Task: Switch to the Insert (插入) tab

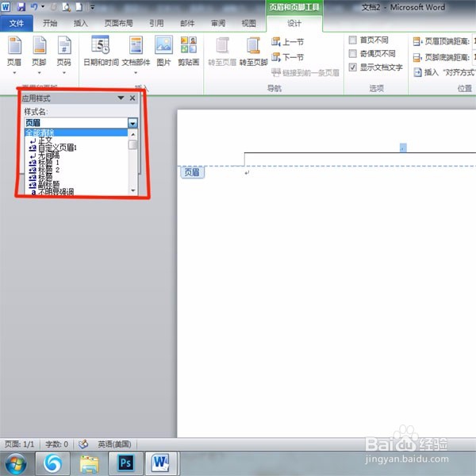Action: coord(81,23)
